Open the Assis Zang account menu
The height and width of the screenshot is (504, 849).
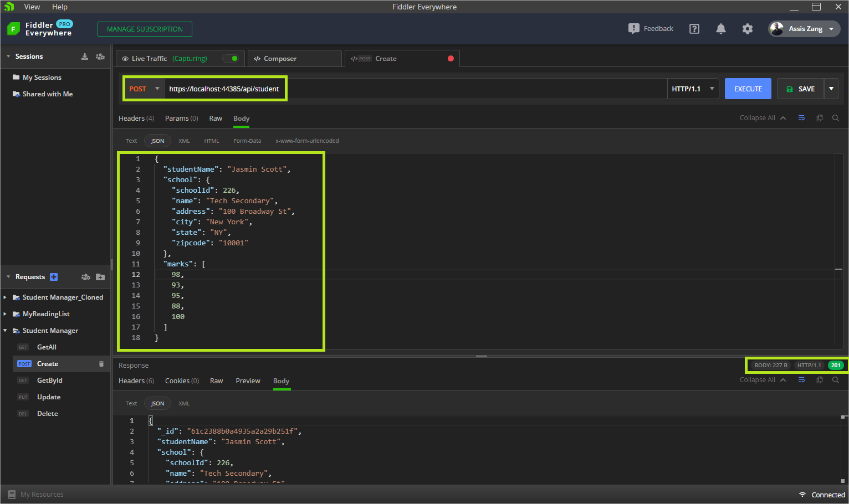[x=804, y=29]
